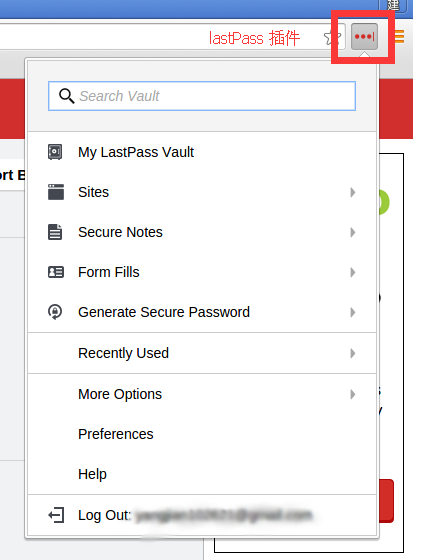Click the Log Out door arrow icon
This screenshot has height=560, width=421.
point(56,515)
